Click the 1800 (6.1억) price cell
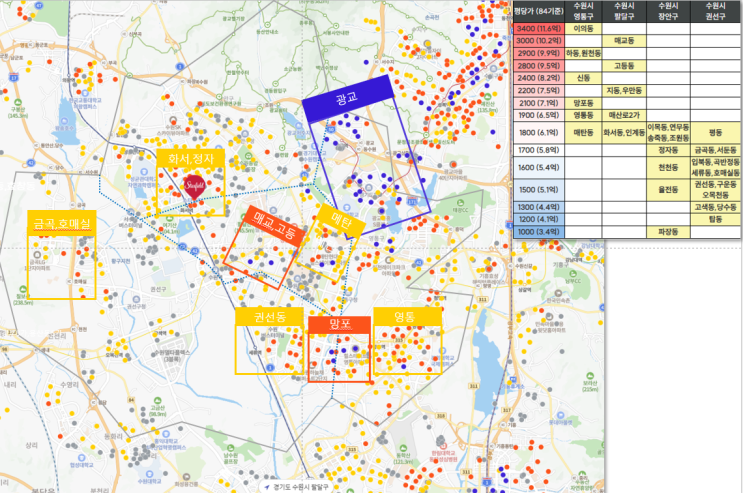743x493 pixels. coord(539,133)
